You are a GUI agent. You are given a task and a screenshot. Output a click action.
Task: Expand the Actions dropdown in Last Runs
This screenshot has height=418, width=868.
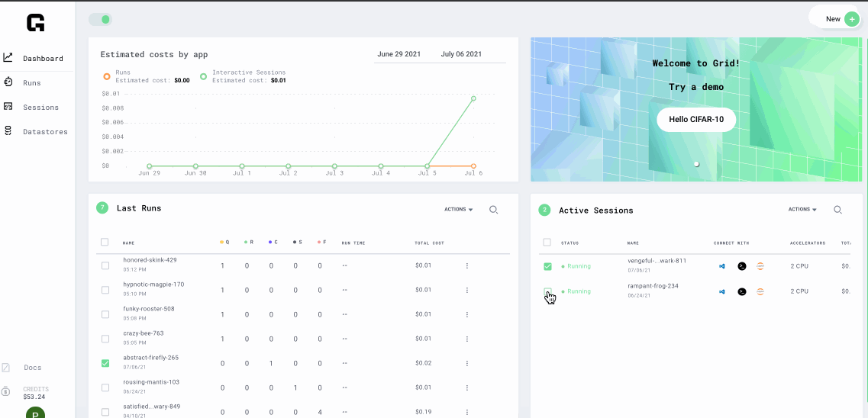point(459,210)
